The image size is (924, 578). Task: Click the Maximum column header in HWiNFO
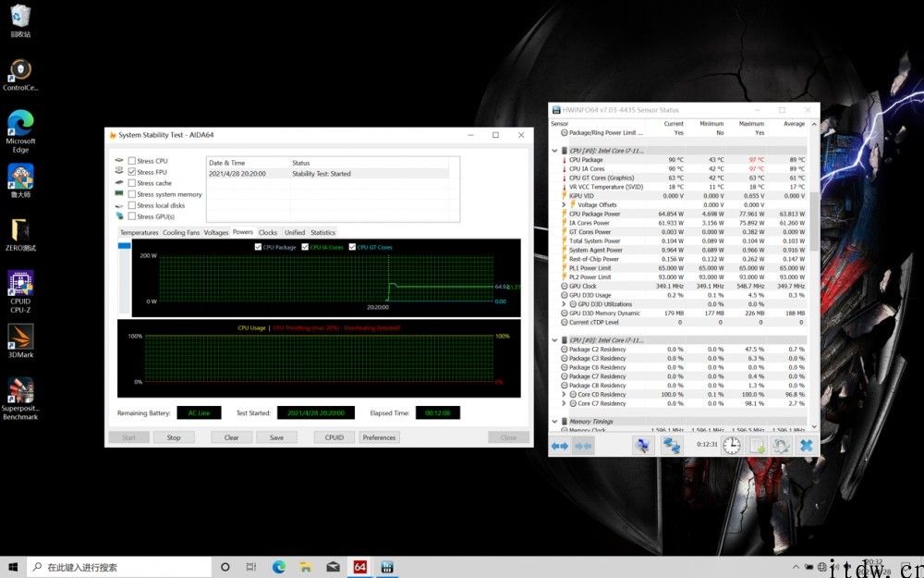(x=751, y=124)
